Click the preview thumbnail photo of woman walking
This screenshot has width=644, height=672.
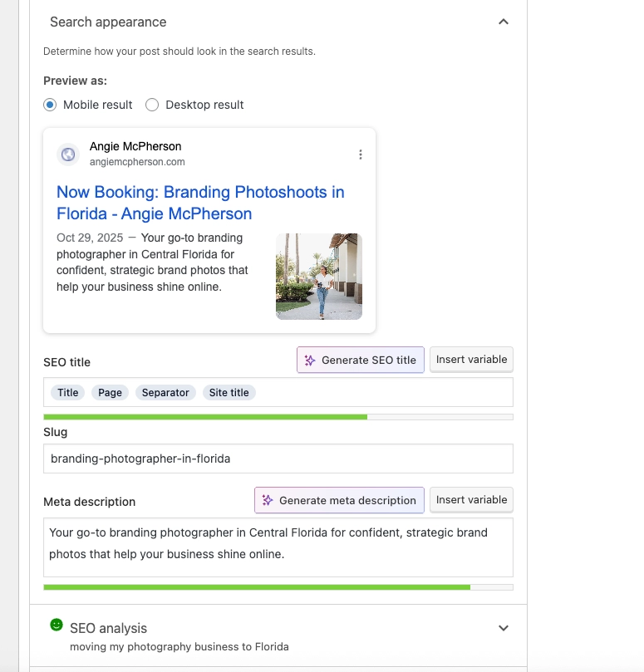(319, 277)
